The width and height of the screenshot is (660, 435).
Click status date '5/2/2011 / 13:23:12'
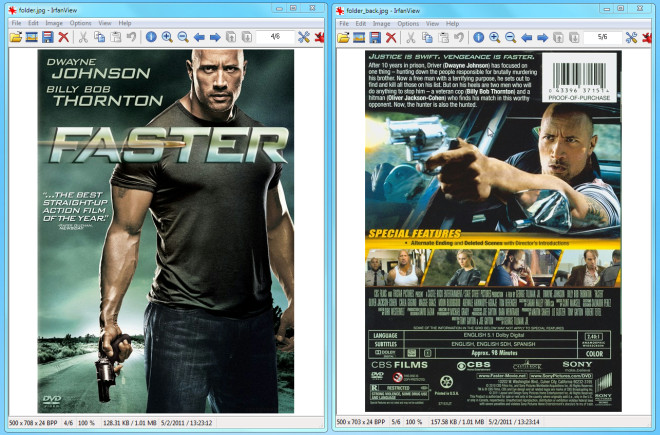pyautogui.click(x=186, y=422)
